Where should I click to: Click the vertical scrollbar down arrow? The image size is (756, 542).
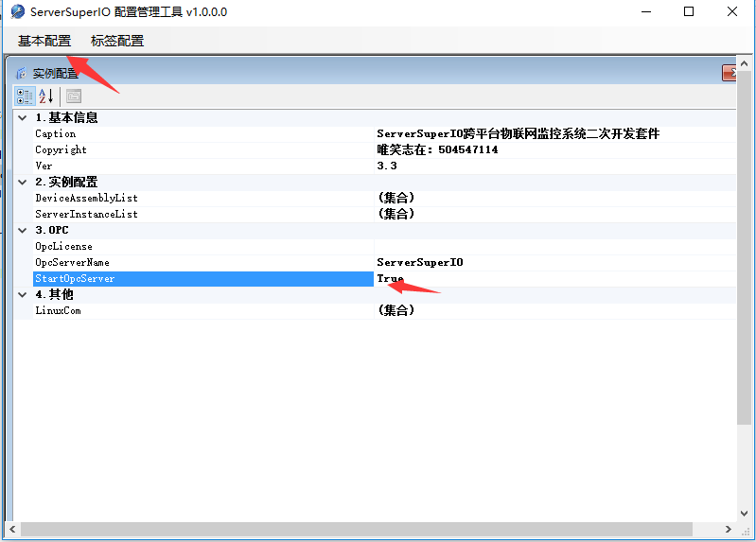(x=744, y=514)
